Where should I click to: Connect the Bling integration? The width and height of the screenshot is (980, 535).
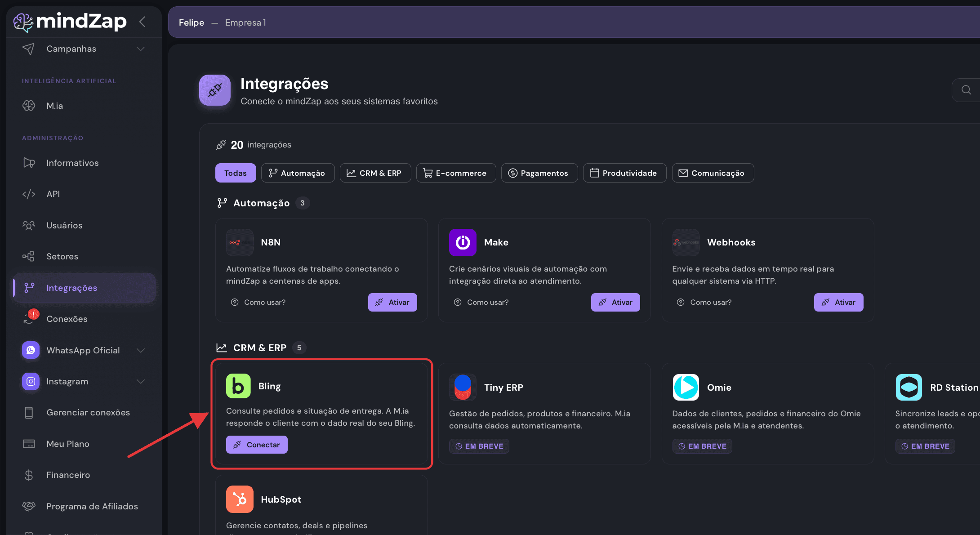coord(257,445)
